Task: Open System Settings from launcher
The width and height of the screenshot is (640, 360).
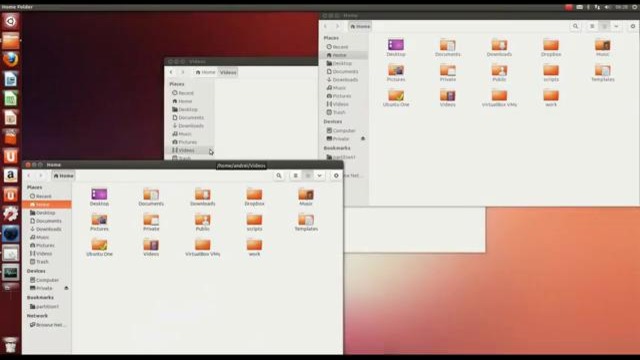Action: (x=11, y=214)
